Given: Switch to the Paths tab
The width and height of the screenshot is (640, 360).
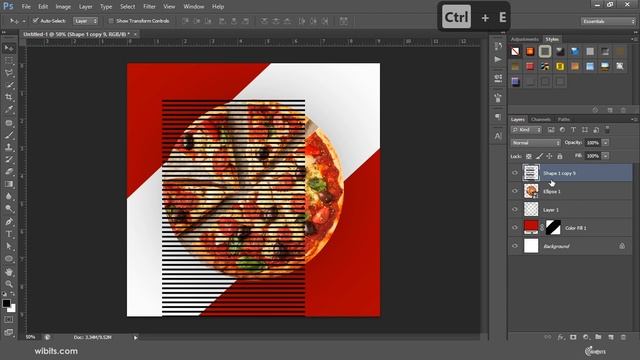Looking at the screenshot, I should pos(564,120).
